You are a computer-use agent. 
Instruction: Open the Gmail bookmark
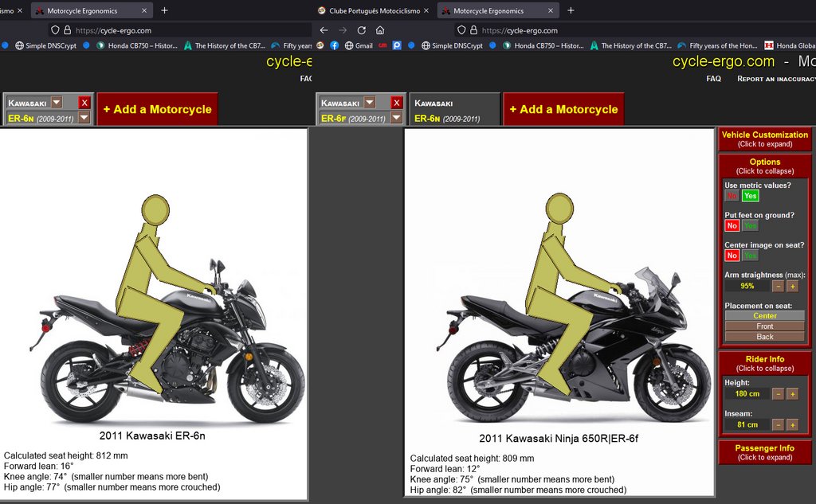(x=359, y=45)
